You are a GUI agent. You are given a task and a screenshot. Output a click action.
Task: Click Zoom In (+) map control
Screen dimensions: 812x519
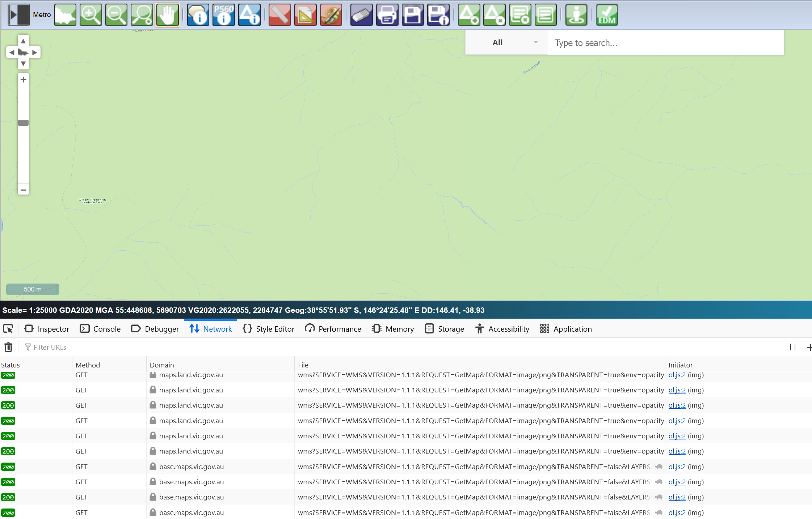[23, 80]
